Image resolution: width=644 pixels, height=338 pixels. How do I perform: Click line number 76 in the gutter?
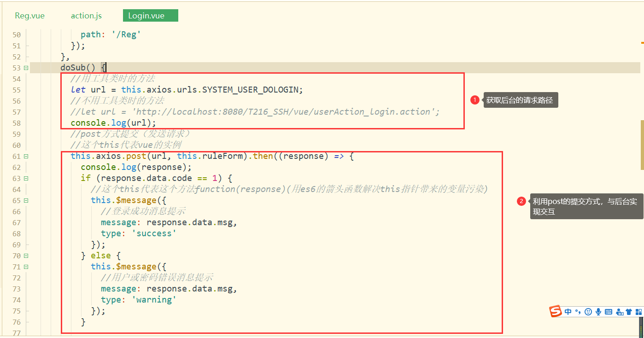[x=16, y=322]
